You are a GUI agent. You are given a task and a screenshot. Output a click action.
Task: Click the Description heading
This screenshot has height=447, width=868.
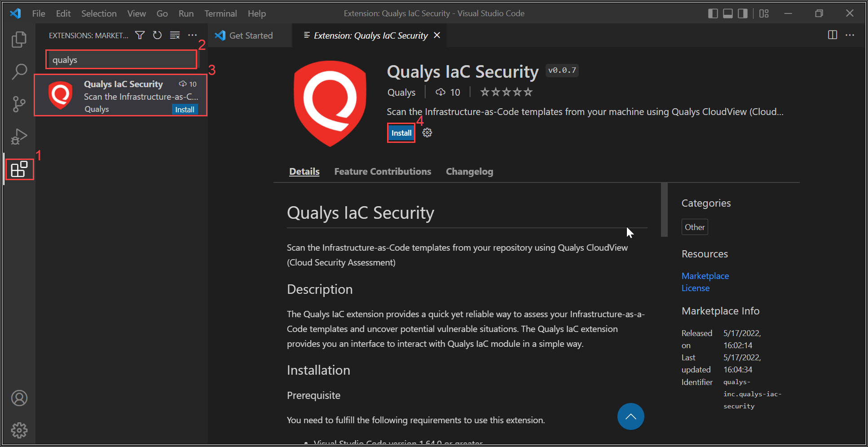320,289
